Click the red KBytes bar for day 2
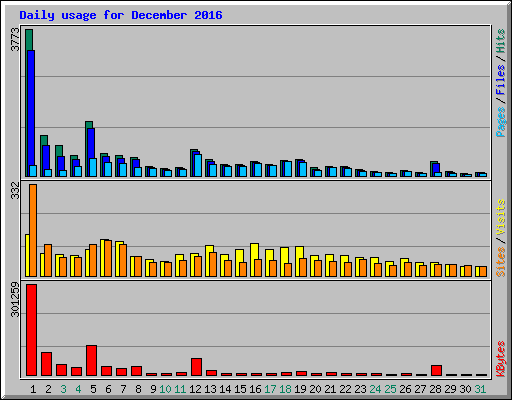Viewport: 512px width, 400px height. pyautogui.click(x=47, y=364)
